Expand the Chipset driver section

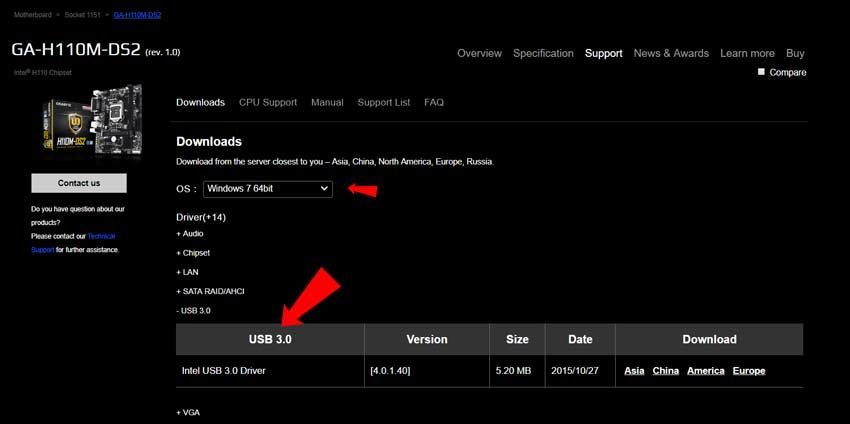point(193,253)
